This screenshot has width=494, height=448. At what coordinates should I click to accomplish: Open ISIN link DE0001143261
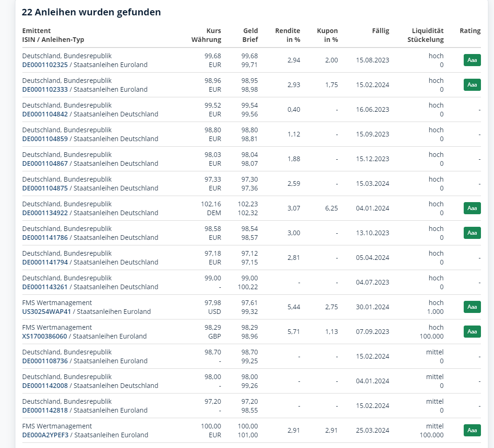pos(45,287)
